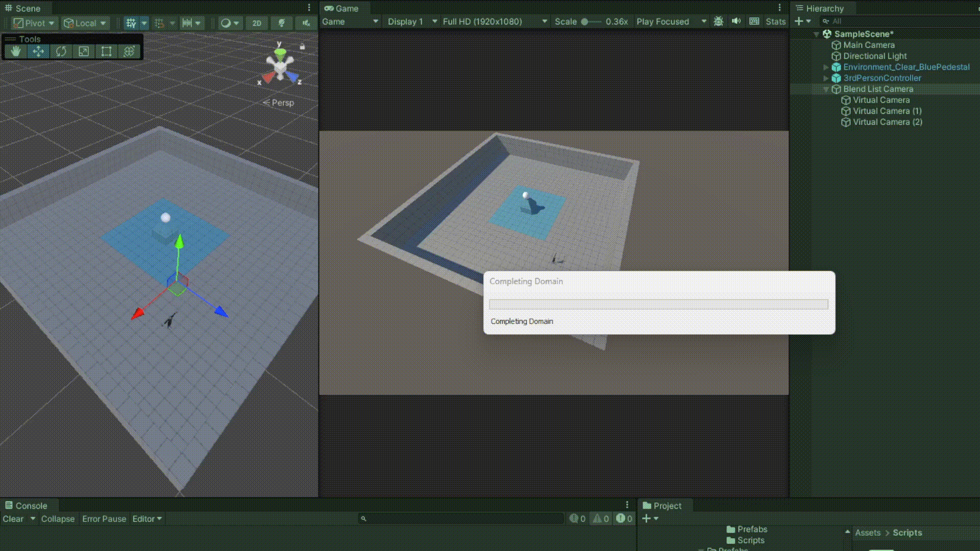Open the Pivot handle position dropdown
Viewport: 980px width, 551px height.
tap(34, 23)
